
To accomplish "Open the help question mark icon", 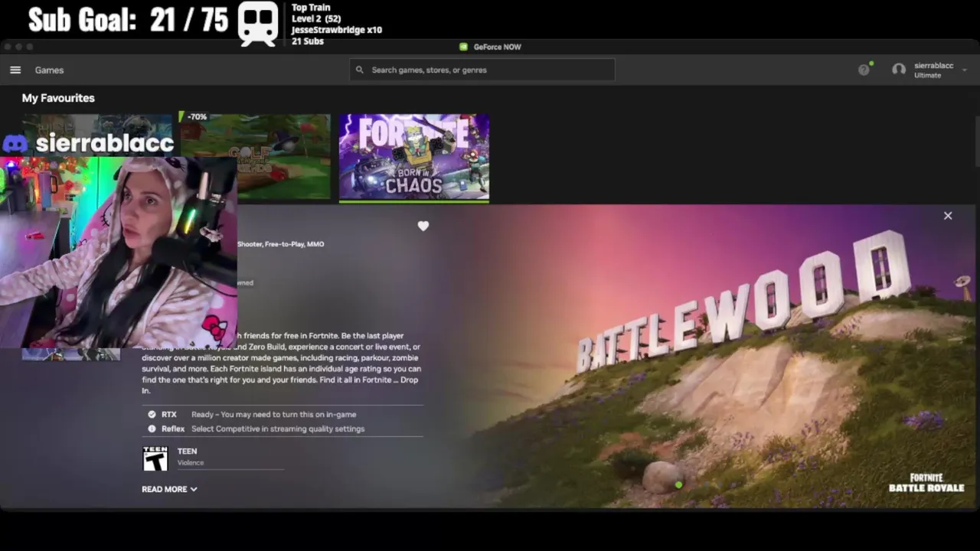I will click(x=864, y=70).
